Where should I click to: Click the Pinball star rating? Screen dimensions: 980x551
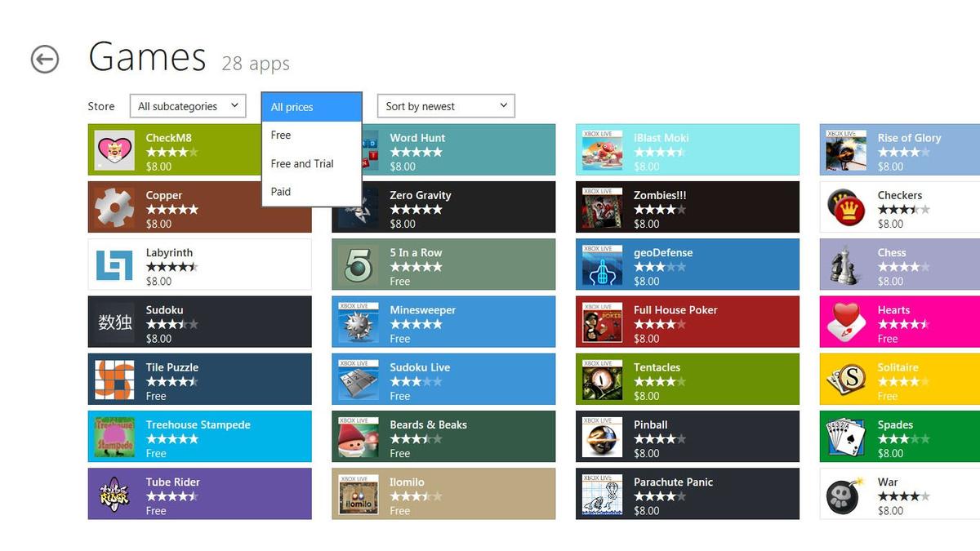(x=660, y=439)
